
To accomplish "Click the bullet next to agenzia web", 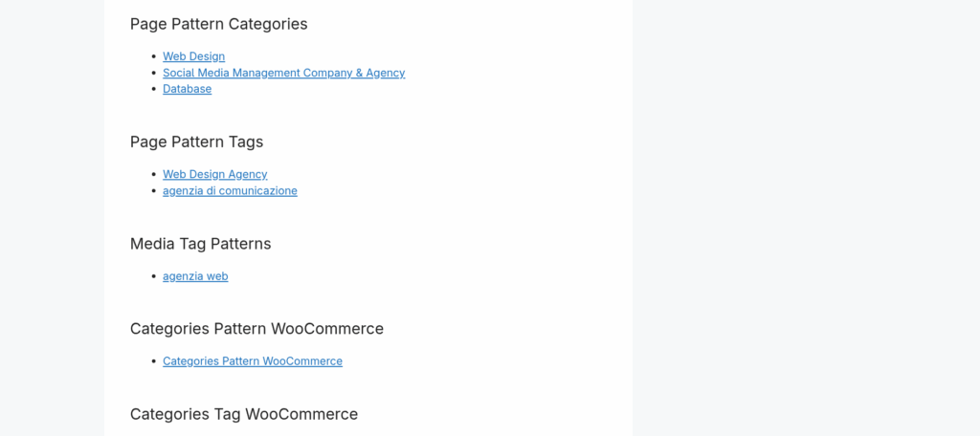I will (x=154, y=276).
